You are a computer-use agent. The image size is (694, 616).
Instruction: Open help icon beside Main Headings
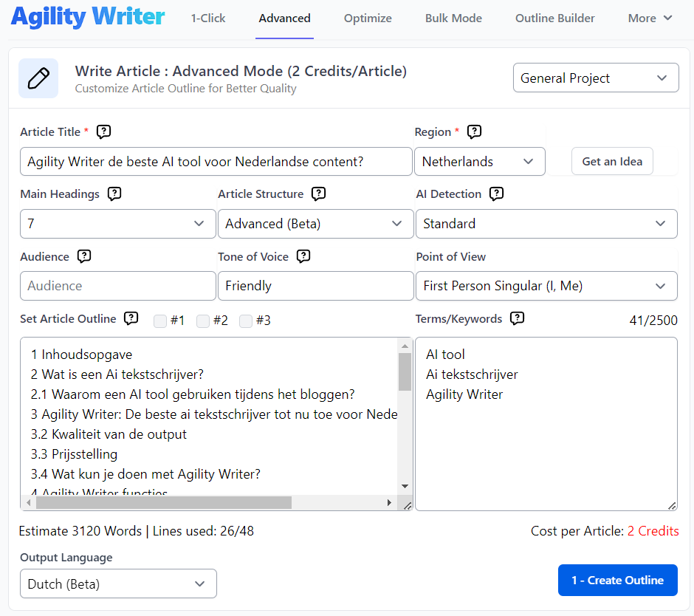tap(114, 194)
